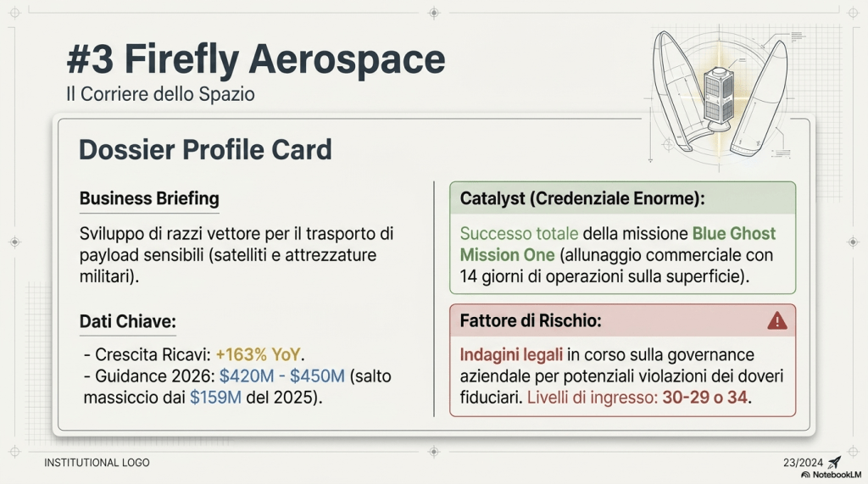Click the crosshair marker on left edge
This screenshot has width=868, height=484.
(x=14, y=242)
